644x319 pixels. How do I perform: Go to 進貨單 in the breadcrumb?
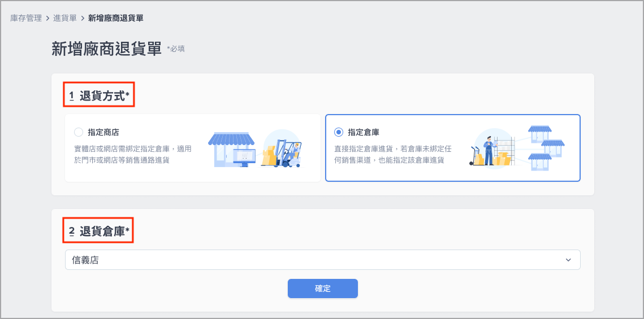(65, 18)
